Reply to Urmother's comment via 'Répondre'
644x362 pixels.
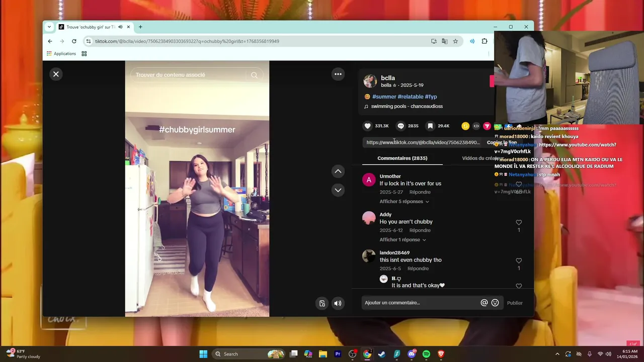click(420, 192)
